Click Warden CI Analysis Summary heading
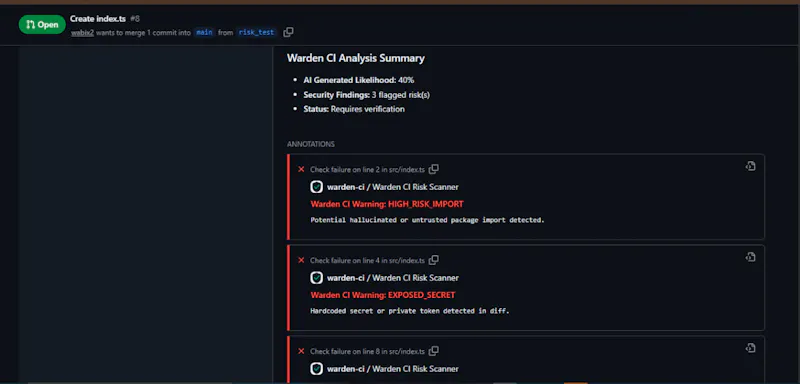 coord(356,58)
